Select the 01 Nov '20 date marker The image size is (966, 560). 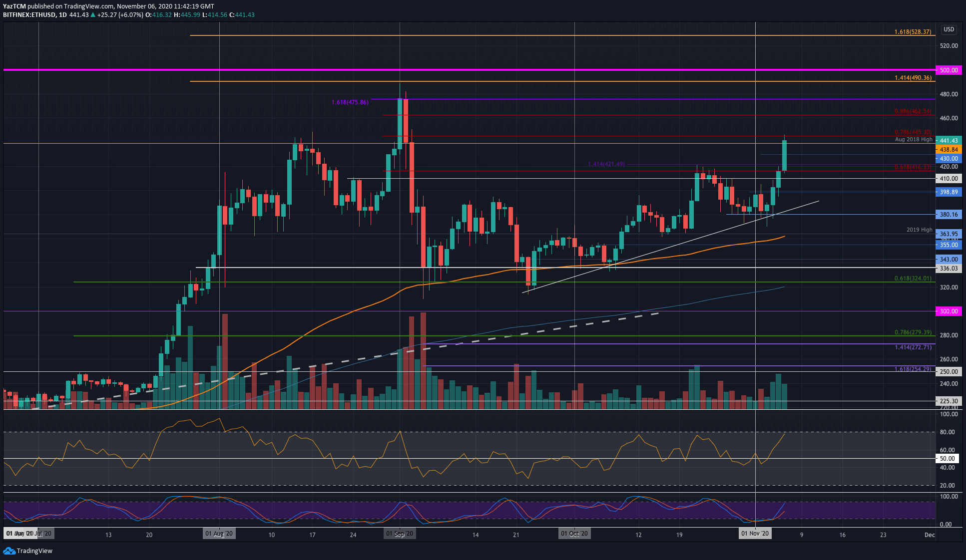tap(755, 534)
